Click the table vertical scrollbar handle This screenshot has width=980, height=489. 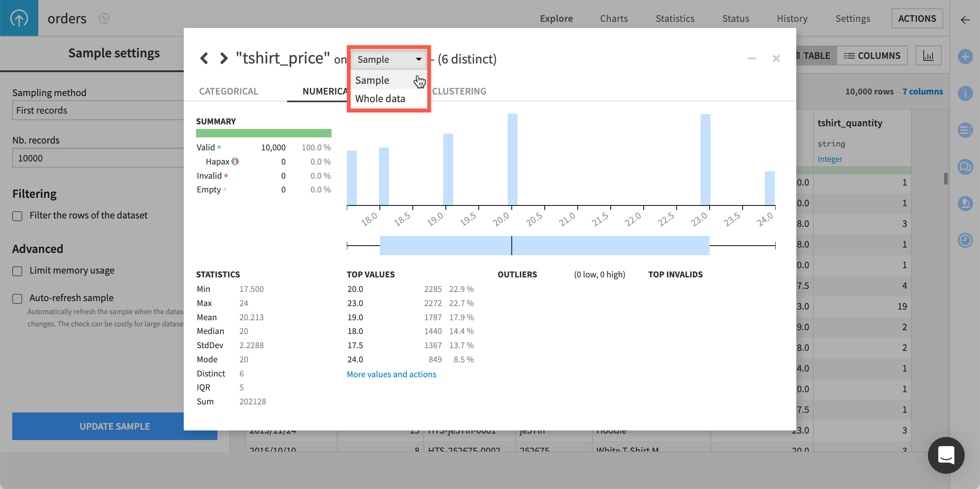click(946, 179)
